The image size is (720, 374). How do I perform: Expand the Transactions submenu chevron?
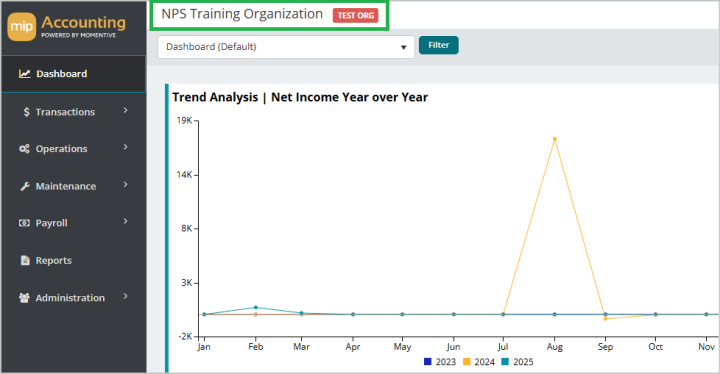125,110
